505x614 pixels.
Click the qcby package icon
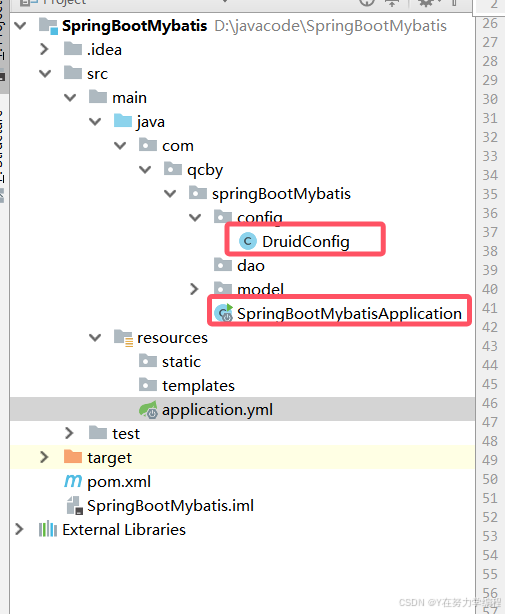pyautogui.click(x=173, y=169)
